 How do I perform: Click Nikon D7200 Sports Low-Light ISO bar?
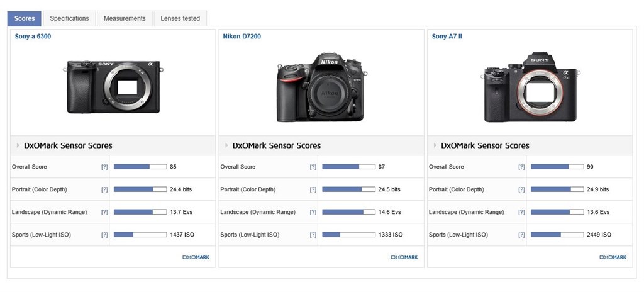348,235
